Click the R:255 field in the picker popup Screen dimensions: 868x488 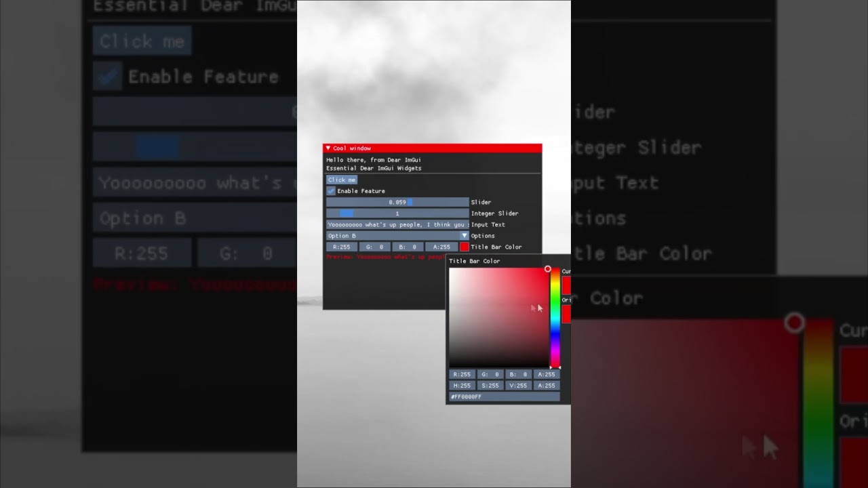pos(462,374)
